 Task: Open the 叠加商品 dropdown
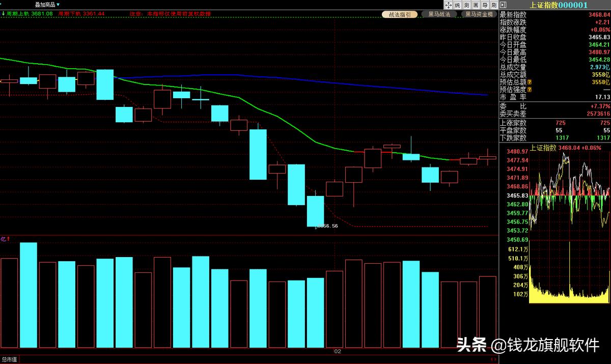tap(47, 4)
